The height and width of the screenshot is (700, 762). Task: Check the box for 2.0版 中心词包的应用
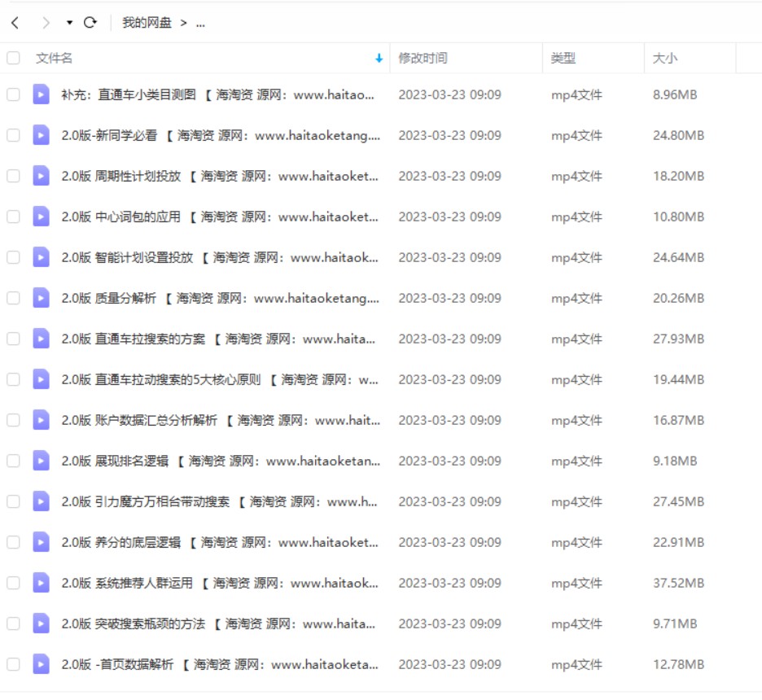13,217
